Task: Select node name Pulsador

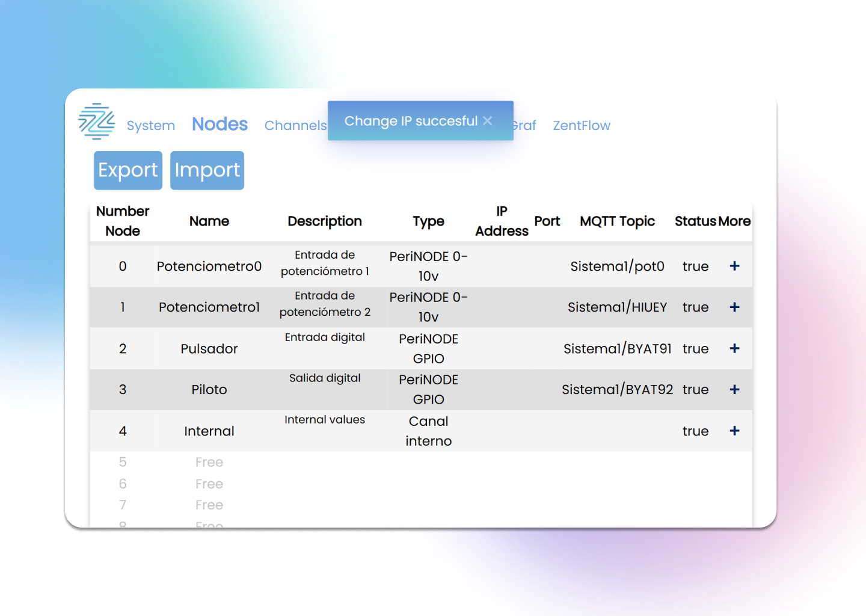Action: pos(209,349)
